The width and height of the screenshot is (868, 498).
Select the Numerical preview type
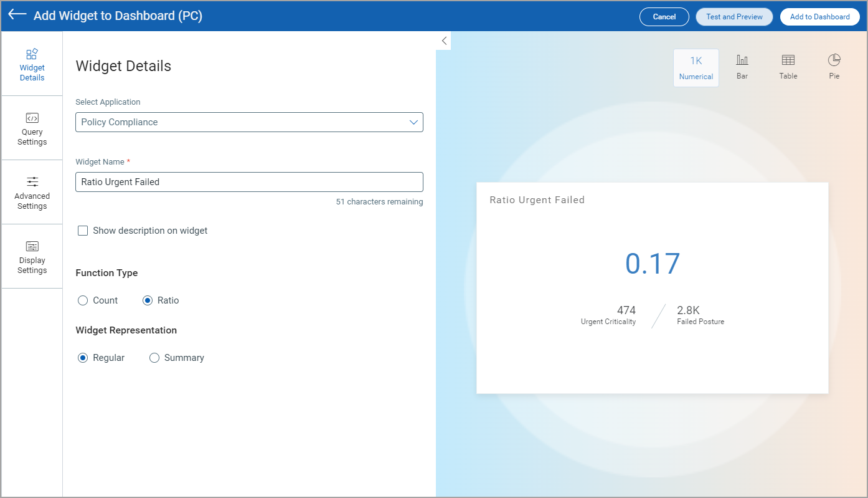(696, 65)
